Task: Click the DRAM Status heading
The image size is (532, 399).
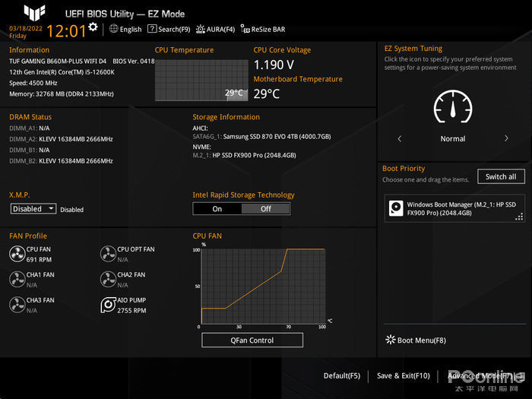Action: [x=30, y=117]
